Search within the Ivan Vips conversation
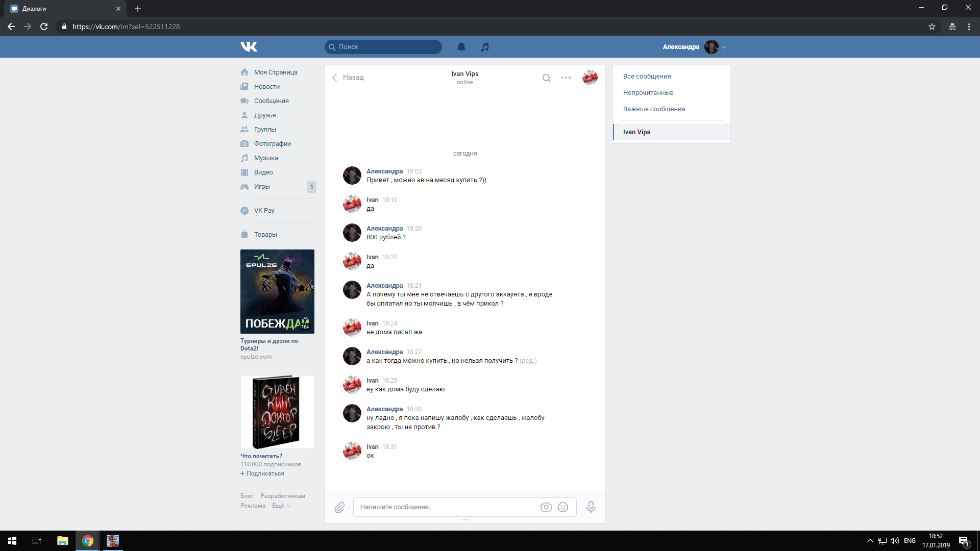 click(547, 78)
